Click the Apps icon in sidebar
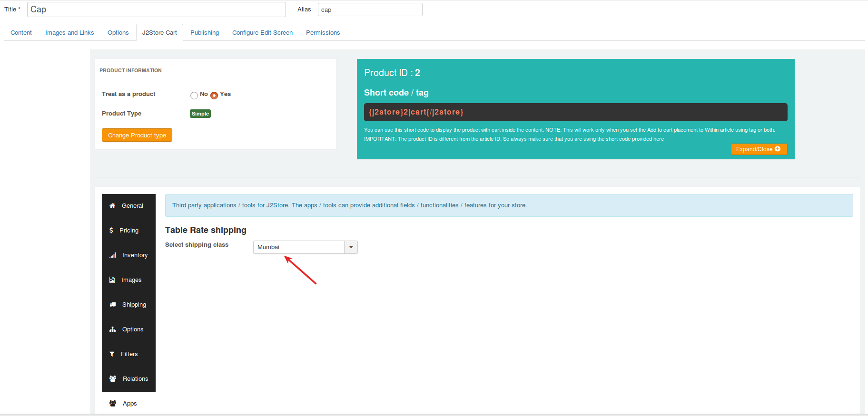Viewport: 868px width, 416px height. coord(113,404)
